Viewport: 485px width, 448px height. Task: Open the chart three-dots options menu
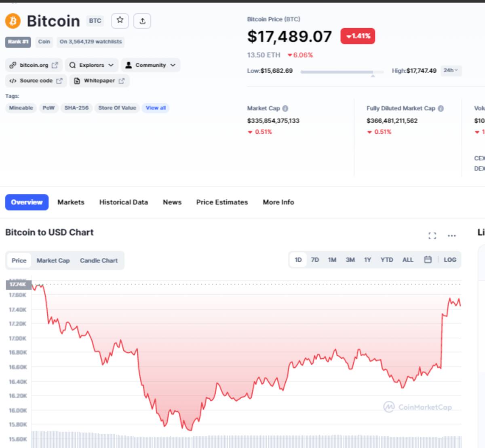coord(451,236)
